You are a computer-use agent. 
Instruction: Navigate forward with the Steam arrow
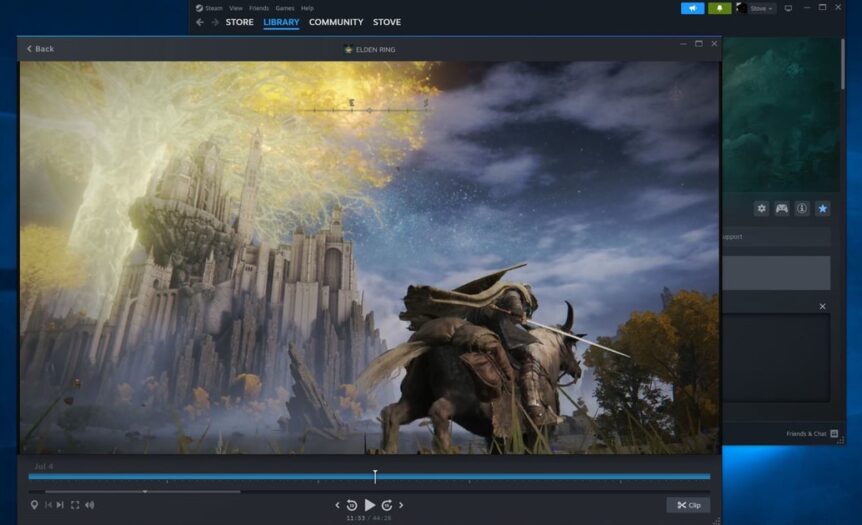click(x=215, y=22)
